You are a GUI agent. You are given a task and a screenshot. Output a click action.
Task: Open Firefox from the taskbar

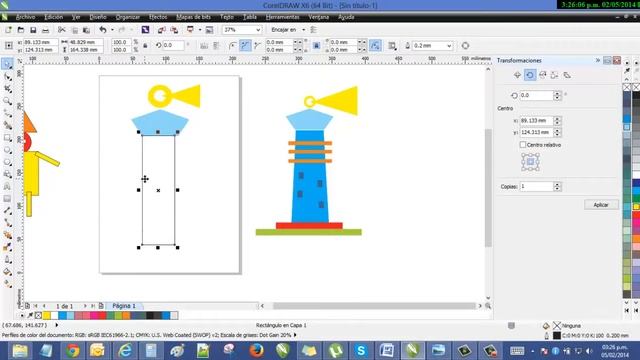(x=256, y=351)
